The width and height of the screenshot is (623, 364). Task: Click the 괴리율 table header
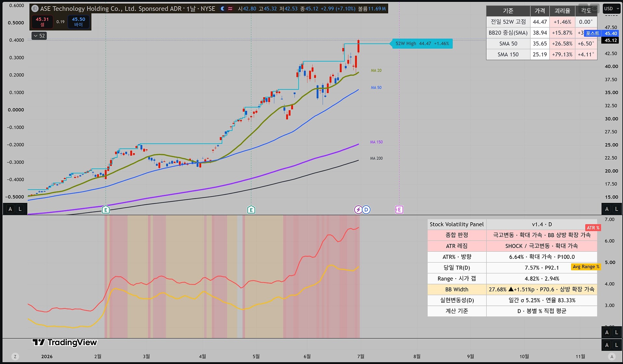click(x=562, y=11)
